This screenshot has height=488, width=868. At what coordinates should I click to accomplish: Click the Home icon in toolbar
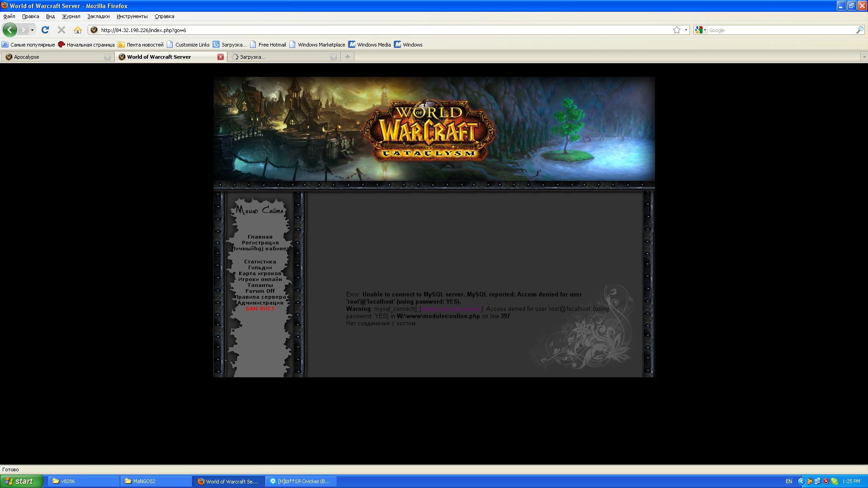[x=78, y=30]
